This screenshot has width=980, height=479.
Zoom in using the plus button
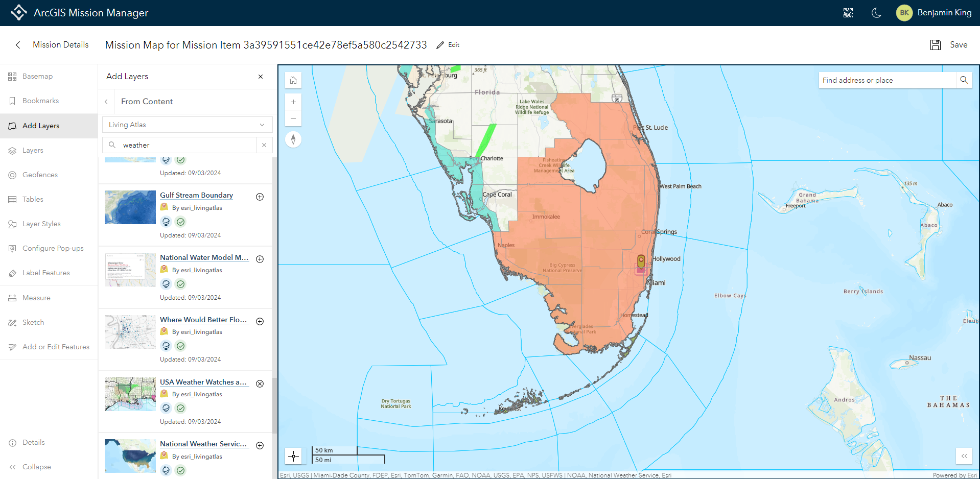(293, 102)
